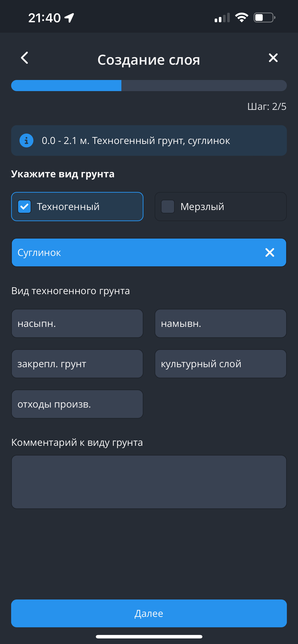This screenshot has height=644, width=298.
Task: Tap the cellular signal icon
Action: pos(222,17)
